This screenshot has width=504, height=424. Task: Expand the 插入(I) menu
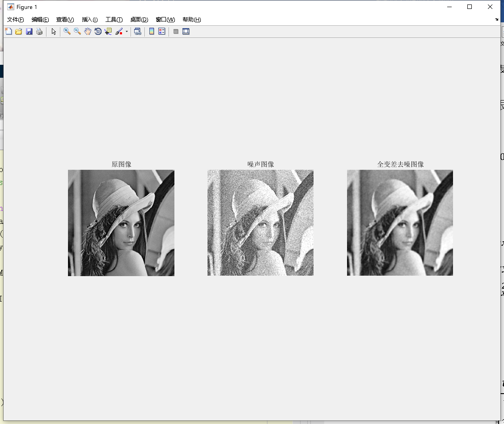90,20
